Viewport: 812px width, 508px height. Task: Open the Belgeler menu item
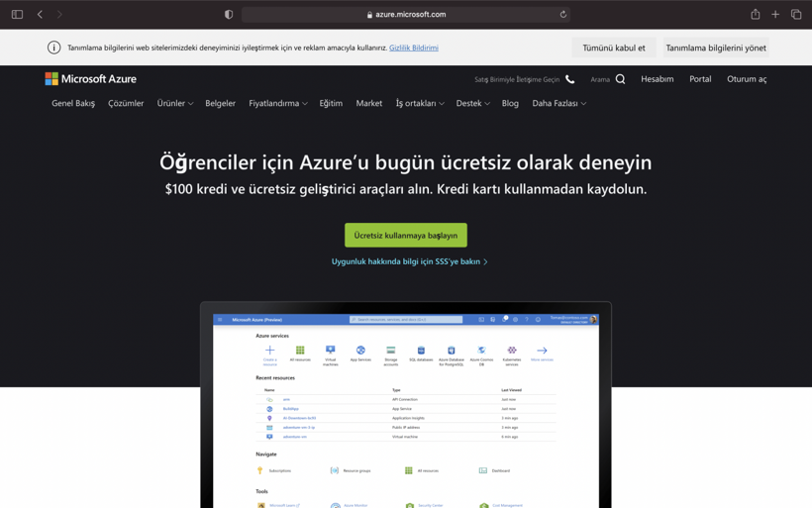tap(220, 103)
